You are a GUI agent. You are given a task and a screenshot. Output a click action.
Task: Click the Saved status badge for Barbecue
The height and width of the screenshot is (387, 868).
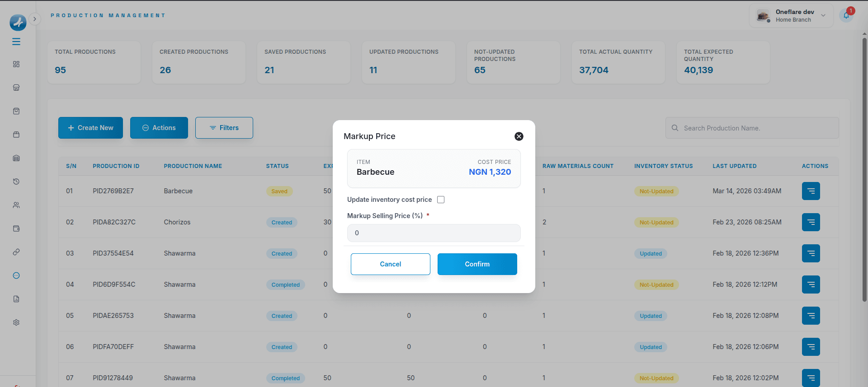[x=279, y=191]
